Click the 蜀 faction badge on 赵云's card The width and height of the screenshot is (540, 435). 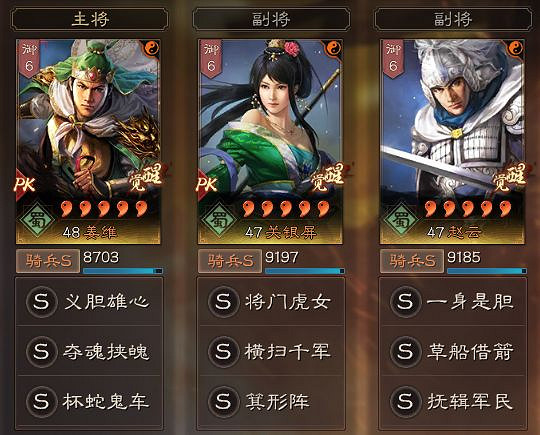click(401, 220)
